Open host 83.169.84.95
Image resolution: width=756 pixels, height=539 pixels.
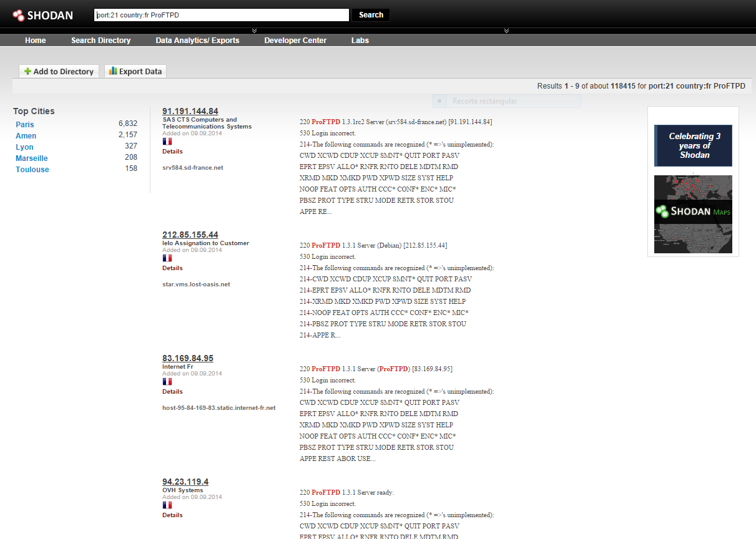[188, 358]
